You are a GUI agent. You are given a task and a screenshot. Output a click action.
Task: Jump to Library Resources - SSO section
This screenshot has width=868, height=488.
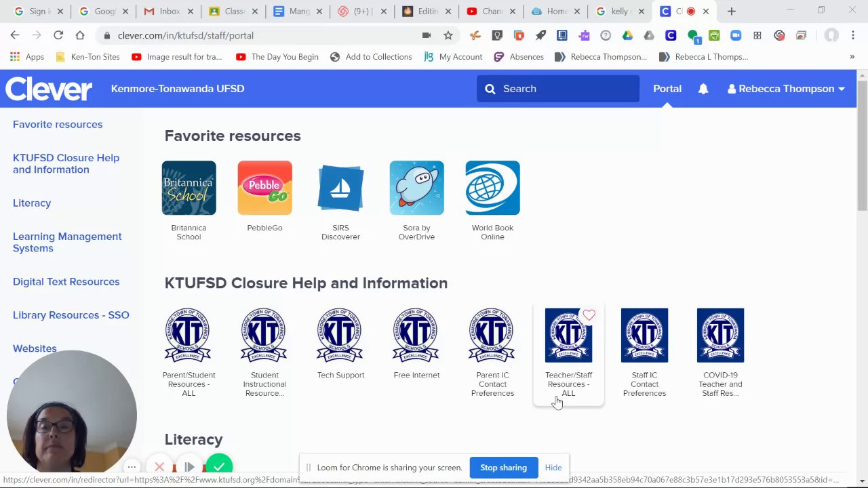(71, 315)
